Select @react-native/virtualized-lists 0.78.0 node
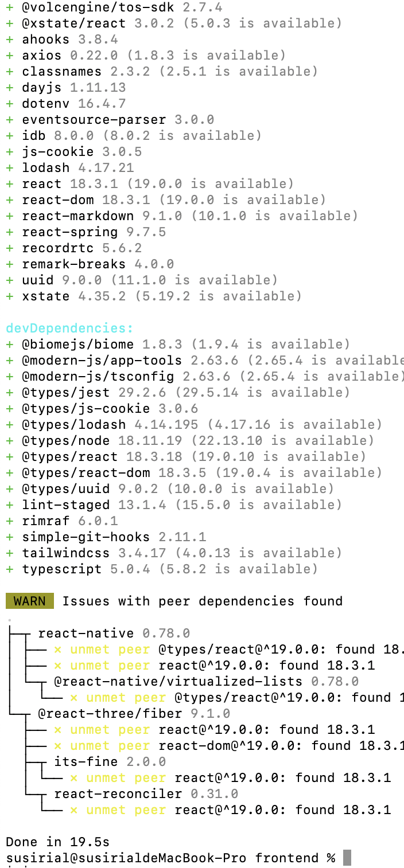This screenshot has width=404, height=868. click(x=206, y=682)
